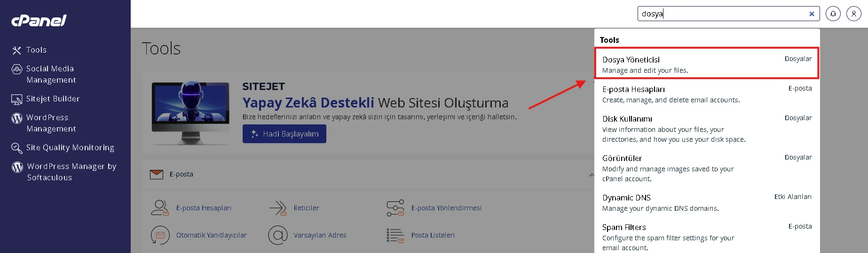Image resolution: width=868 pixels, height=253 pixels.
Task: Click the Tools header in search dropdown
Action: pos(609,40)
